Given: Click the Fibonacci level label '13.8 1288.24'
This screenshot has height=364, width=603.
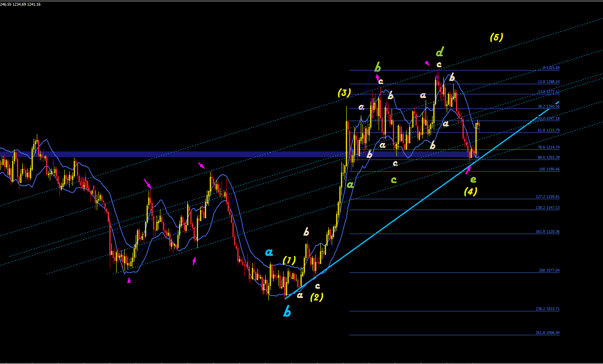Looking at the screenshot, I should pyautogui.click(x=548, y=82).
